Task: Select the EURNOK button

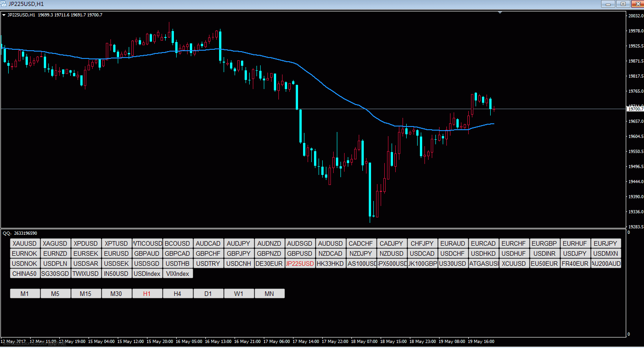Action: coord(25,253)
